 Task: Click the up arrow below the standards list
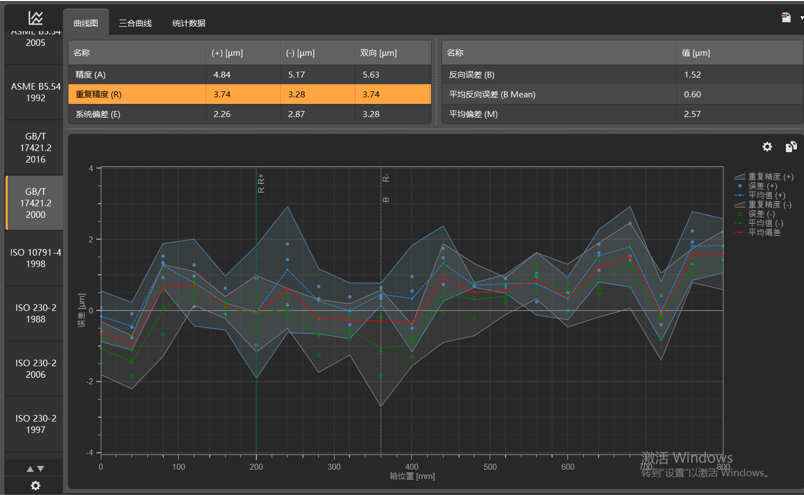(x=30, y=469)
